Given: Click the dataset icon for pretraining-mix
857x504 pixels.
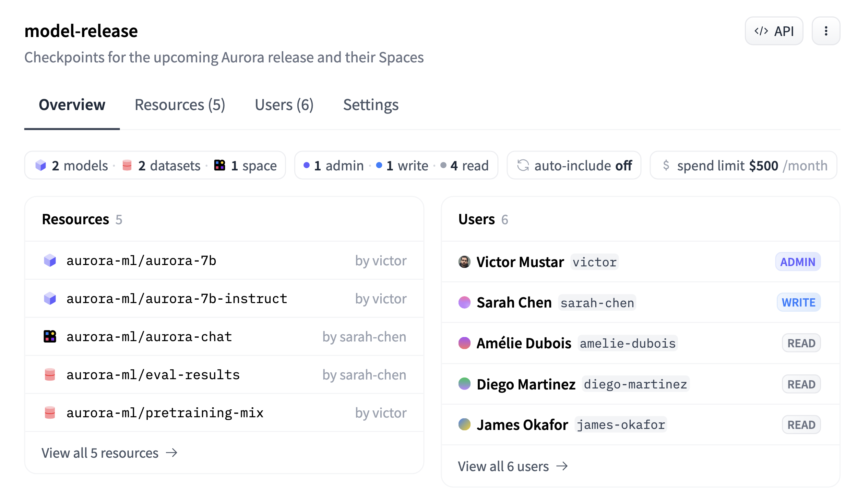Looking at the screenshot, I should 50,413.
